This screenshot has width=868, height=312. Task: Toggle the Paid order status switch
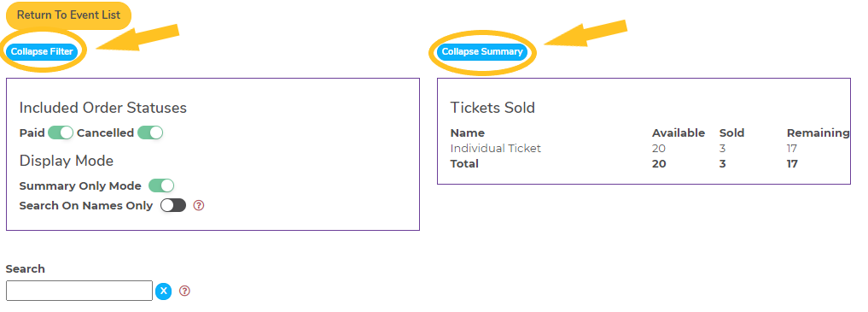pyautogui.click(x=61, y=133)
